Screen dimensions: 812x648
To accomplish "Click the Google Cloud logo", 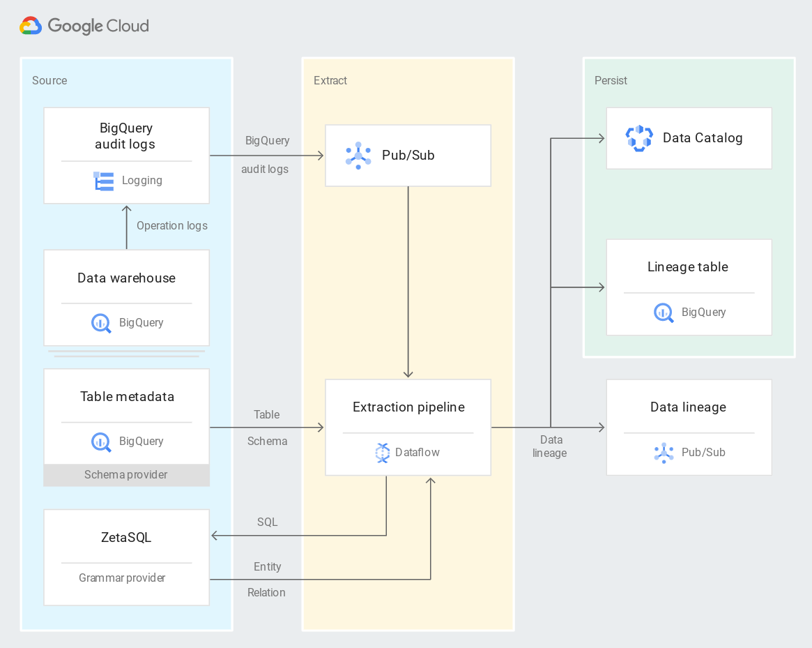I will pos(84,26).
